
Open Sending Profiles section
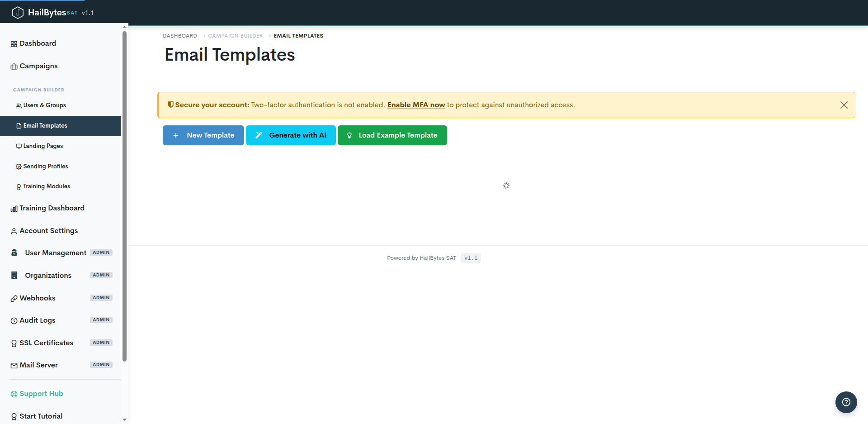pyautogui.click(x=61, y=167)
